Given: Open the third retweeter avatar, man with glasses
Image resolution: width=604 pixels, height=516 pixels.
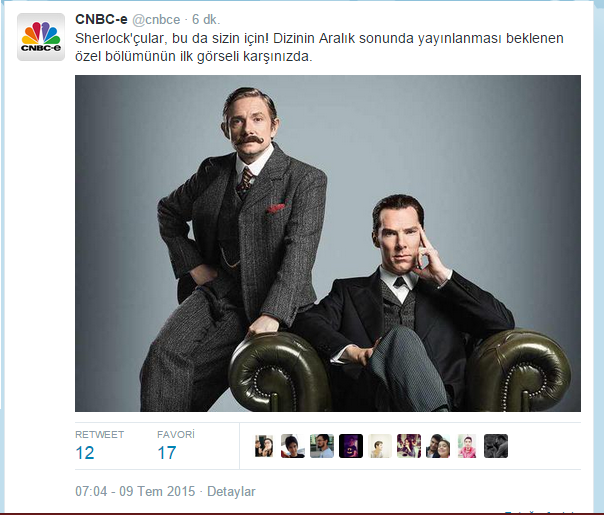Looking at the screenshot, I should pos(322,446).
